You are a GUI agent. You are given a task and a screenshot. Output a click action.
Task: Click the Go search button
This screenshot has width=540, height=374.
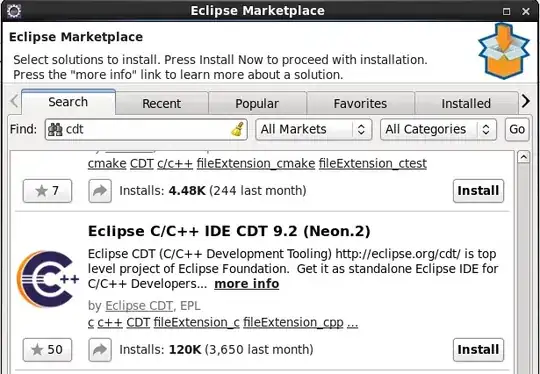[x=517, y=129]
